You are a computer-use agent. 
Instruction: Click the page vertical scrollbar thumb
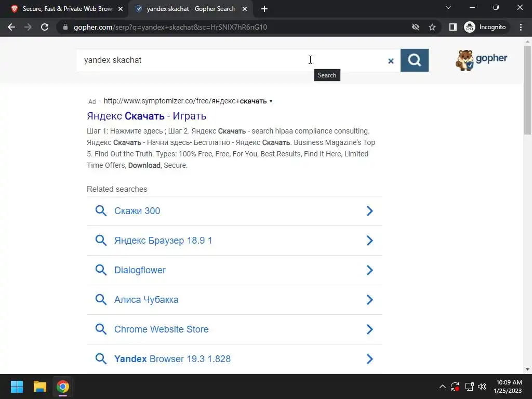527,90
